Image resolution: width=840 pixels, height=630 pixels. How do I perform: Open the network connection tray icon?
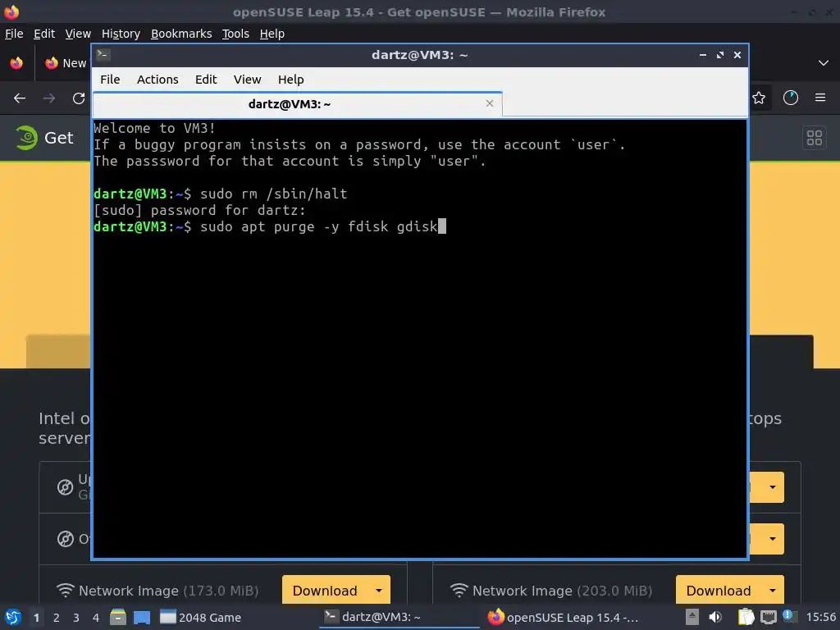click(768, 617)
